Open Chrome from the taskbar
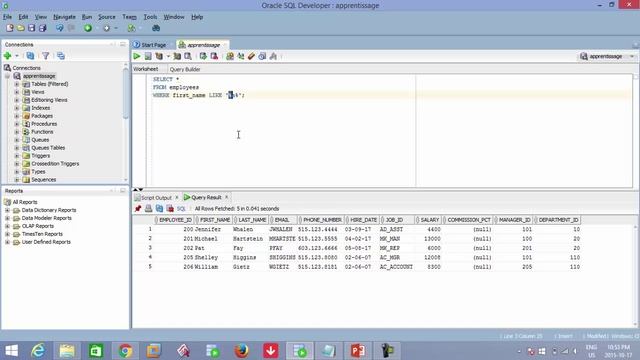 (125, 351)
